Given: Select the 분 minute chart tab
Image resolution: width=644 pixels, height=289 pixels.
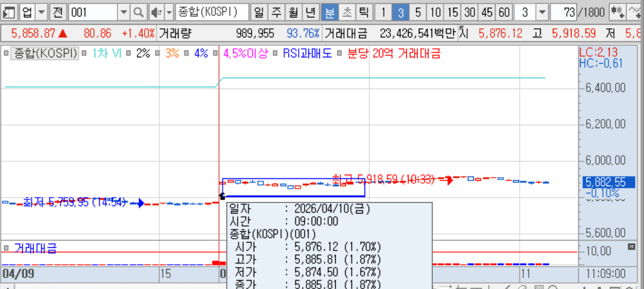Looking at the screenshot, I should 330,13.
